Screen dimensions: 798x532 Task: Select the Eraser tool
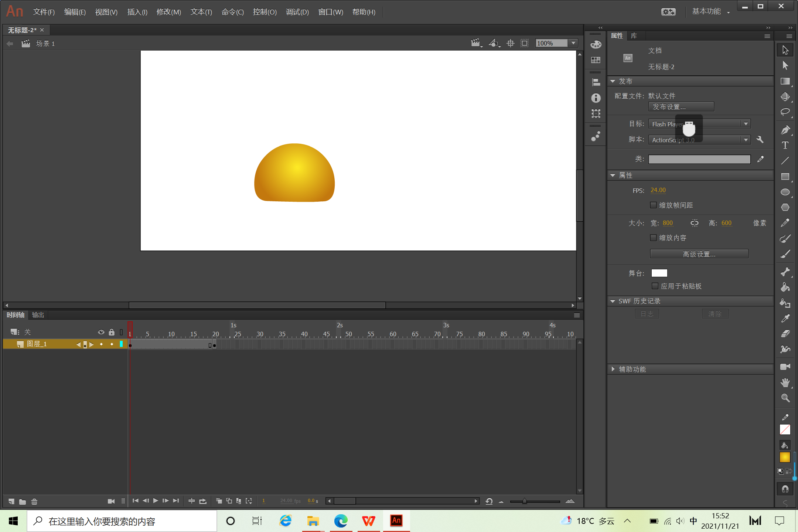click(x=785, y=334)
